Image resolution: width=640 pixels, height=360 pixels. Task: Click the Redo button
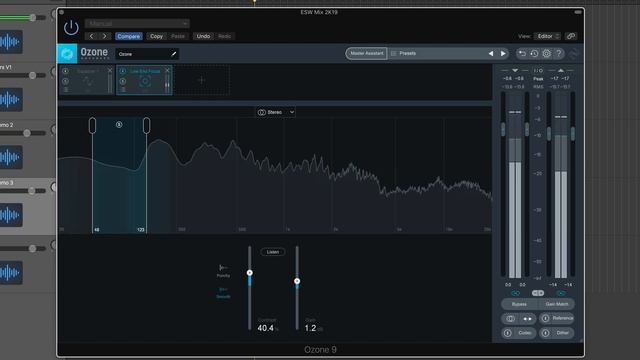[224, 36]
